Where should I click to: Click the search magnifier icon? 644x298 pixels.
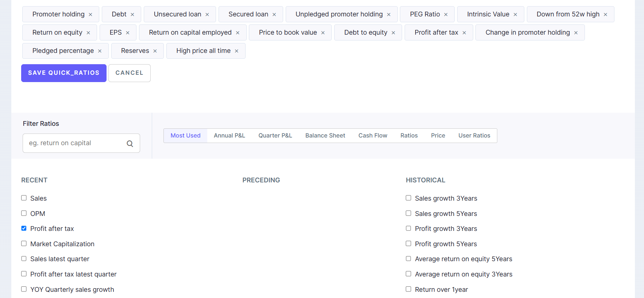pyautogui.click(x=130, y=144)
